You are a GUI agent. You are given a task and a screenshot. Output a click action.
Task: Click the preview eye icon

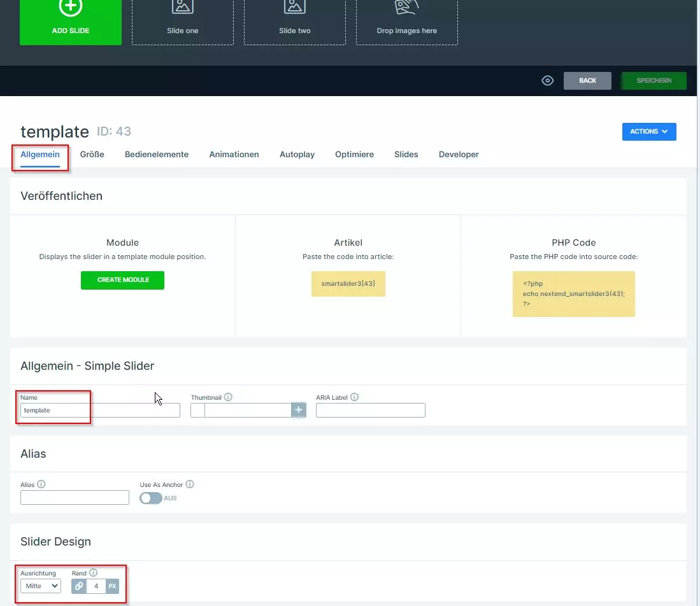tap(547, 81)
